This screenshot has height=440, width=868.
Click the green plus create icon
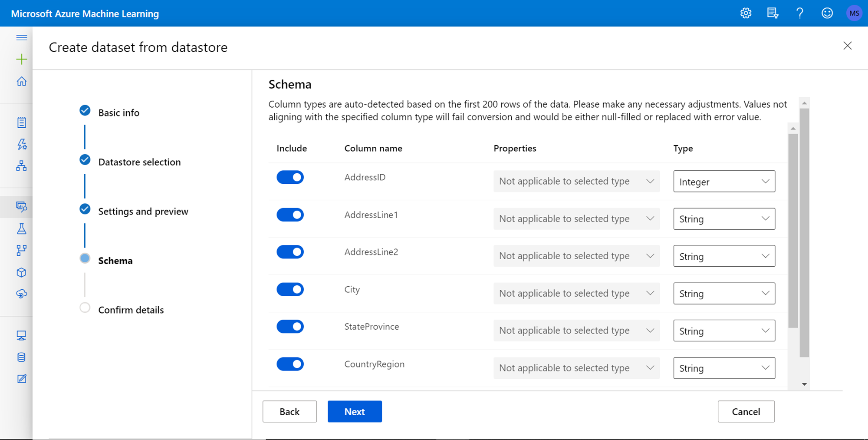coord(21,59)
